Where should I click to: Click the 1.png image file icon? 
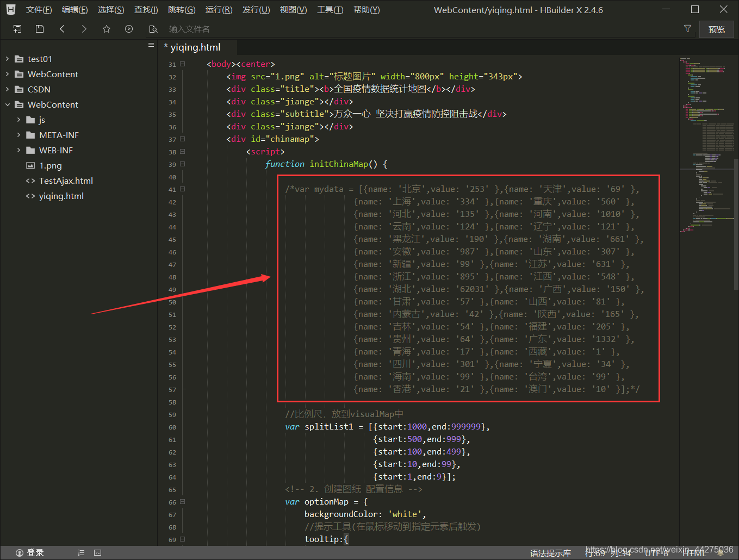[x=30, y=165]
